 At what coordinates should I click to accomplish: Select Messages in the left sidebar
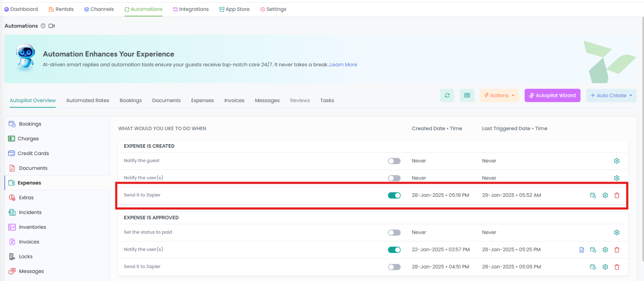(57, 272)
